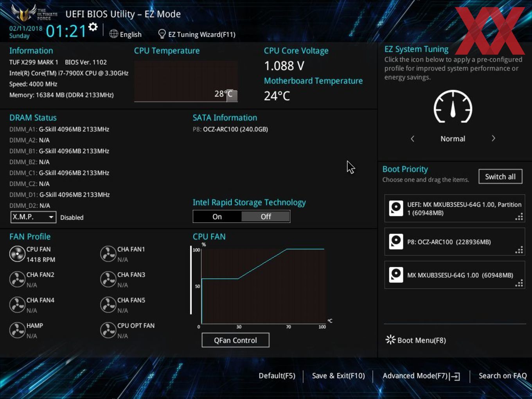Click the Speed: 4000 MHz text

[33, 84]
